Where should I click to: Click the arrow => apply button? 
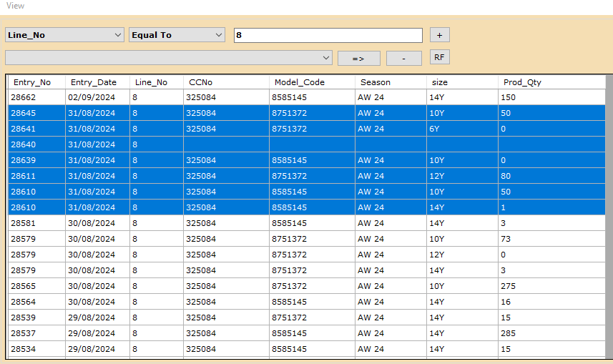[x=358, y=58]
